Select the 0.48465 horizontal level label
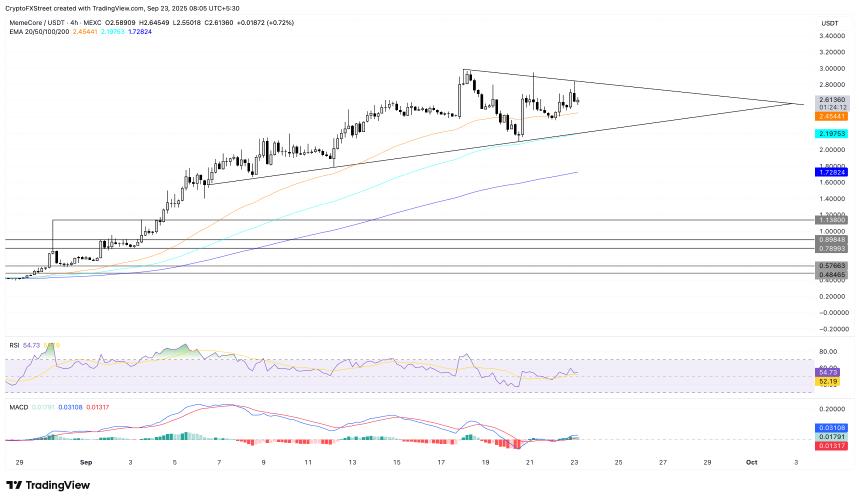 click(x=833, y=274)
